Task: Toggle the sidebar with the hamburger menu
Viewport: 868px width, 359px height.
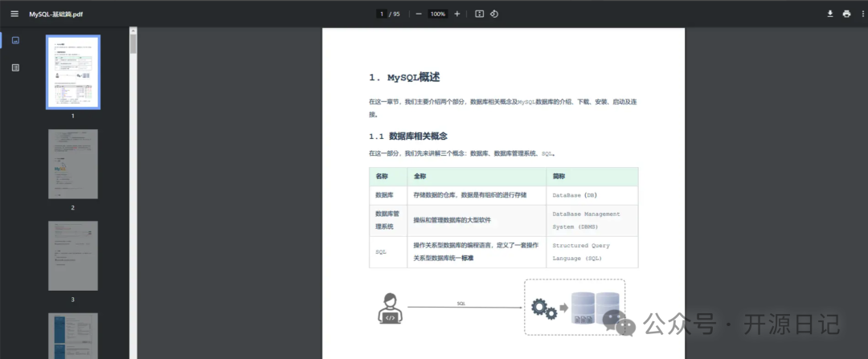Action: [14, 14]
